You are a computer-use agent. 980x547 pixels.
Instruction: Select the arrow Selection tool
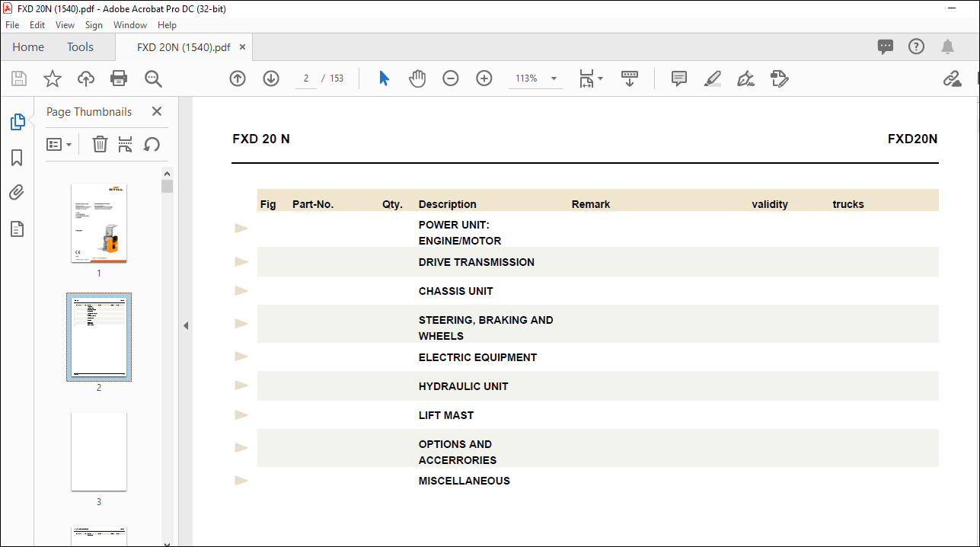(385, 78)
